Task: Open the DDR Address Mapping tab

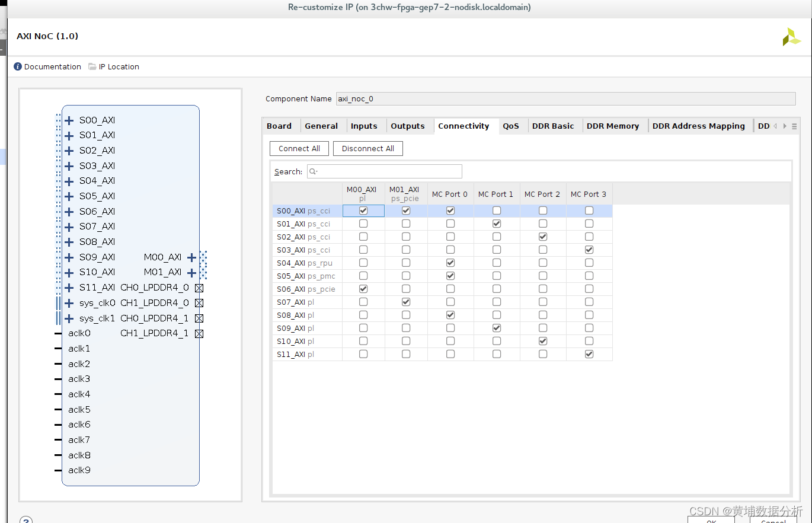Action: [699, 126]
